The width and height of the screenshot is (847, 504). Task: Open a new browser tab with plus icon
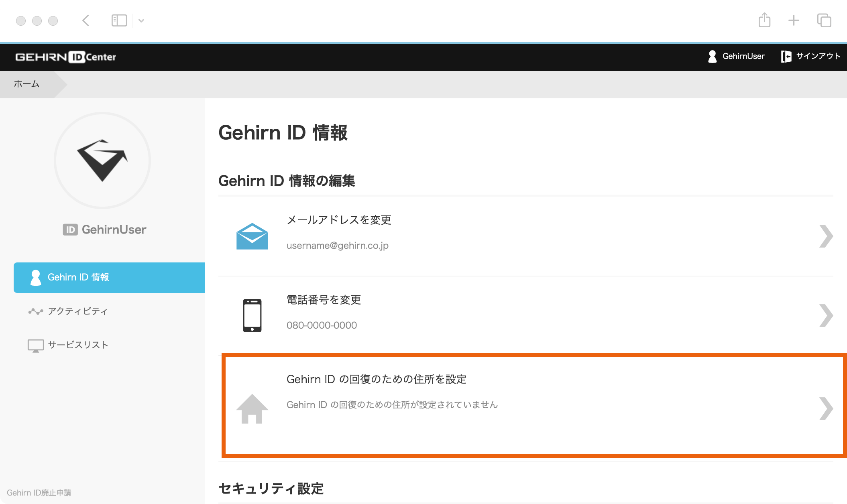(794, 20)
